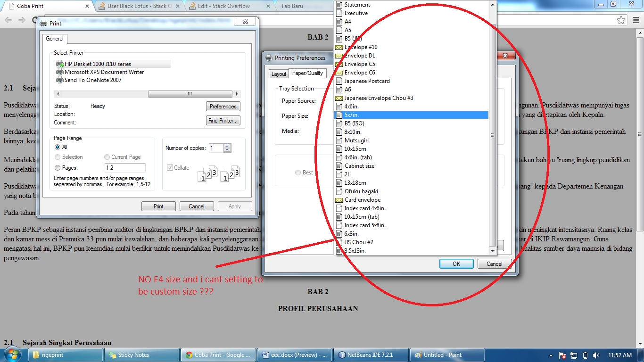The width and height of the screenshot is (644, 362).
Task: Click the Pages range input field
Action: pyautogui.click(x=125, y=168)
